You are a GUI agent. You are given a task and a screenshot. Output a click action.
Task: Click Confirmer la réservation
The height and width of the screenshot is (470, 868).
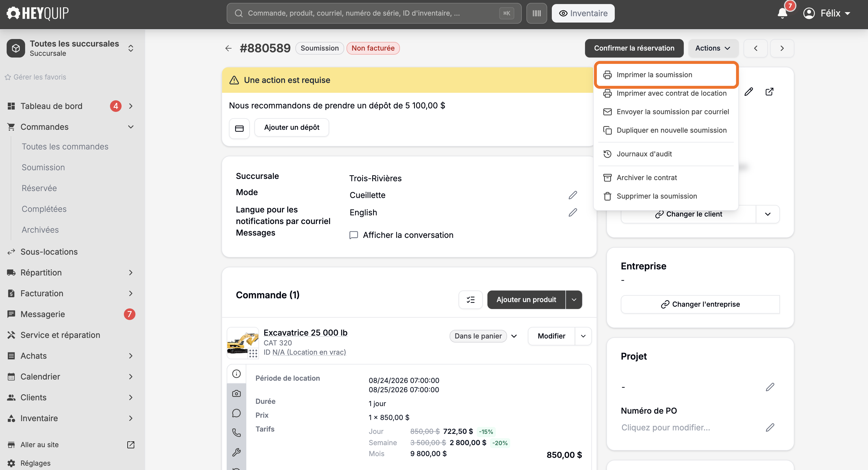pos(634,48)
